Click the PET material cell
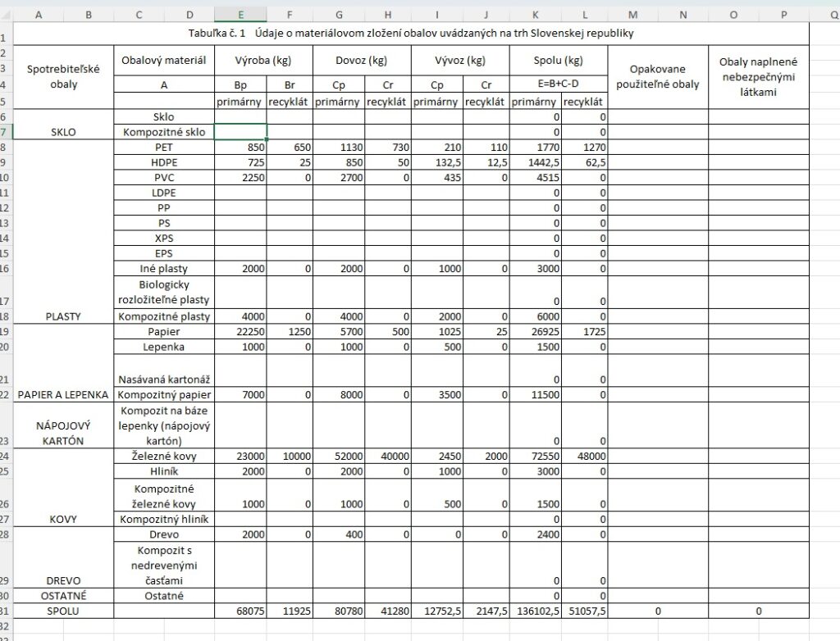 click(x=164, y=148)
